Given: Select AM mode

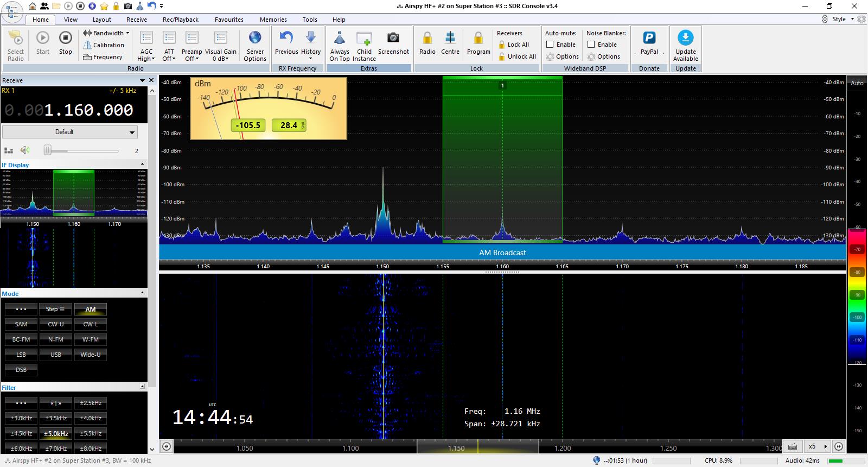Looking at the screenshot, I should 91,309.
